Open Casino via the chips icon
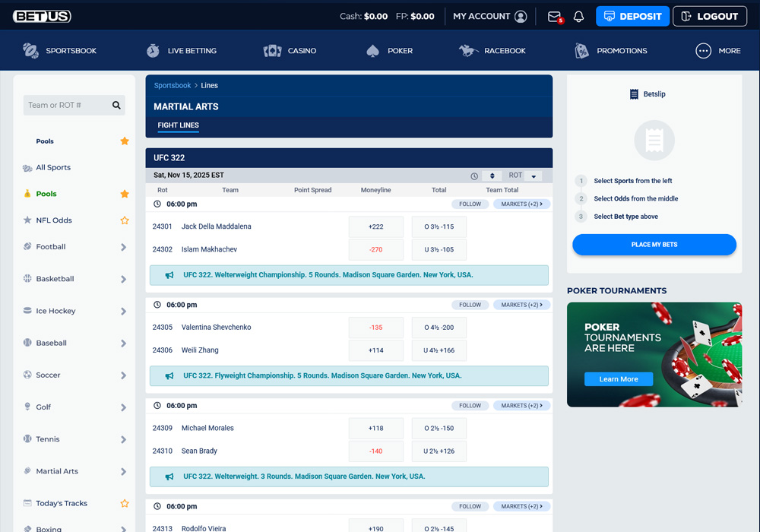 [x=272, y=50]
